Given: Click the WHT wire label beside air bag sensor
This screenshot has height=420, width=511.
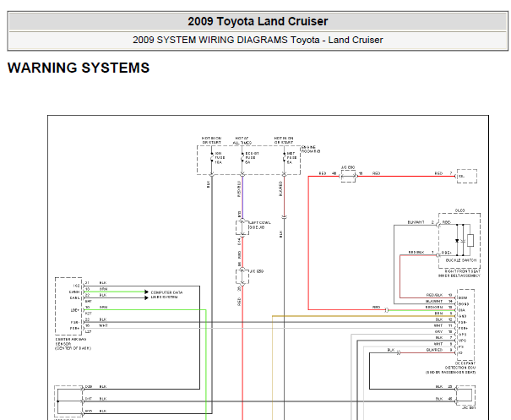Looking at the screenshot, I should [x=103, y=325].
